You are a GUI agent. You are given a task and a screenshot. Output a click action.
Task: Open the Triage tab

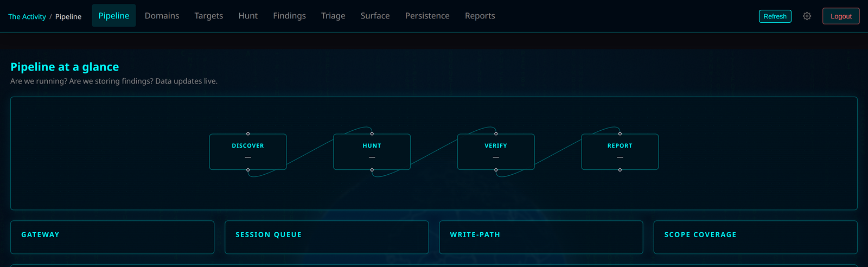pos(333,16)
